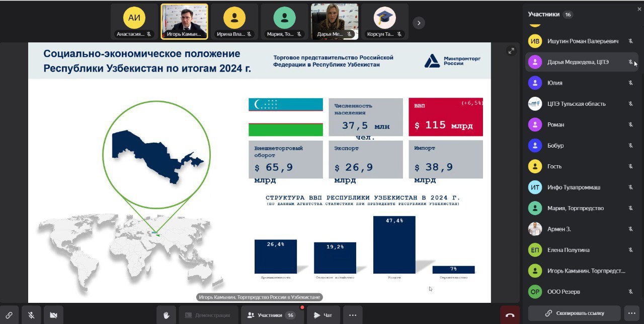Toggle the Участники panel button in the toolbar
Image resolution: width=644 pixels, height=324 pixels.
(x=272, y=315)
